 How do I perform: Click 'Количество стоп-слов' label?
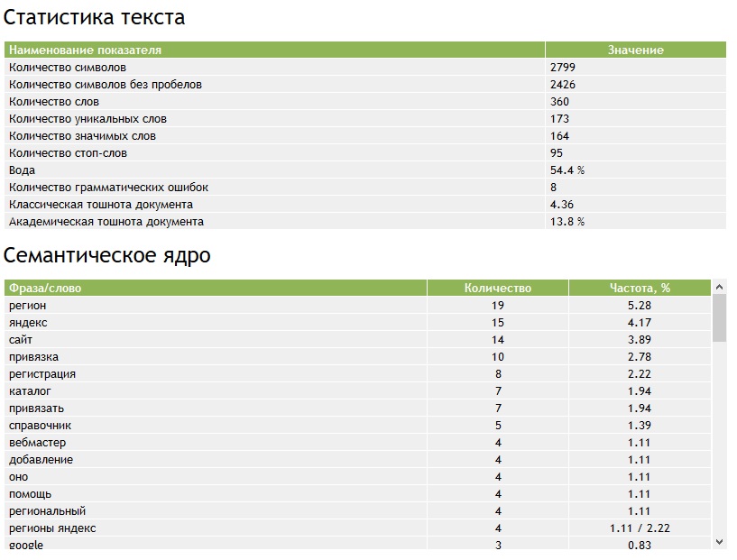click(68, 153)
